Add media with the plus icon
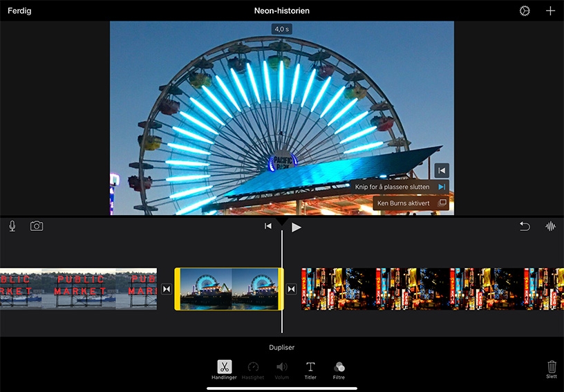Viewport: 564px width, 392px height. click(550, 11)
